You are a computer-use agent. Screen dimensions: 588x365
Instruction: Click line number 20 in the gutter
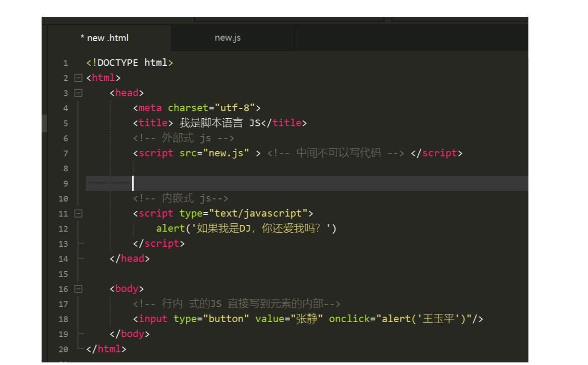pos(63,349)
